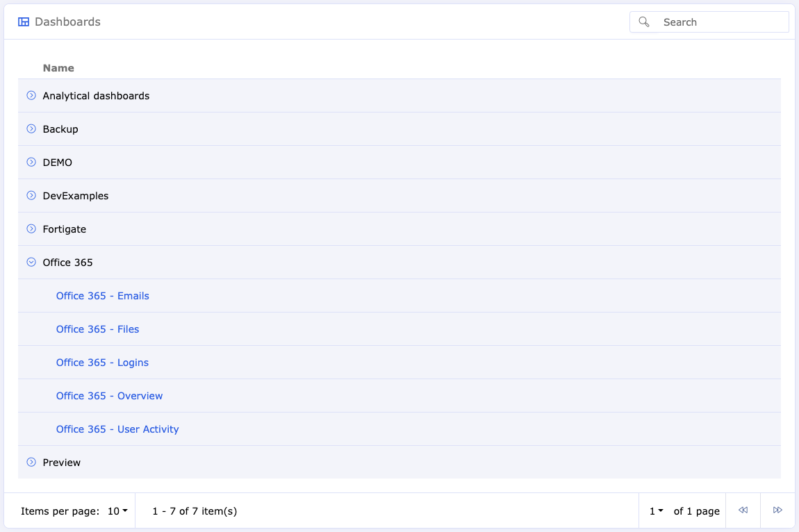Click the Dashboards grid icon in header

pos(24,22)
